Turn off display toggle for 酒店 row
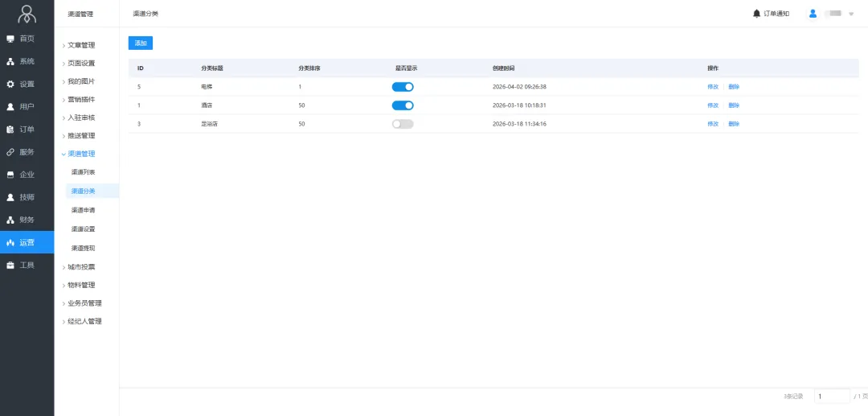 click(x=403, y=105)
